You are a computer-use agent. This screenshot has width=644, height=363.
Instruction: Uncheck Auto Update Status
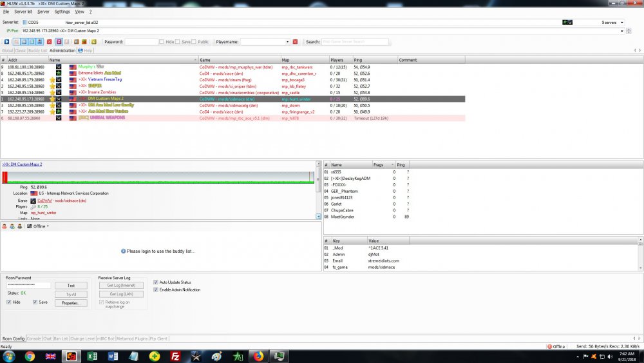coord(156,282)
